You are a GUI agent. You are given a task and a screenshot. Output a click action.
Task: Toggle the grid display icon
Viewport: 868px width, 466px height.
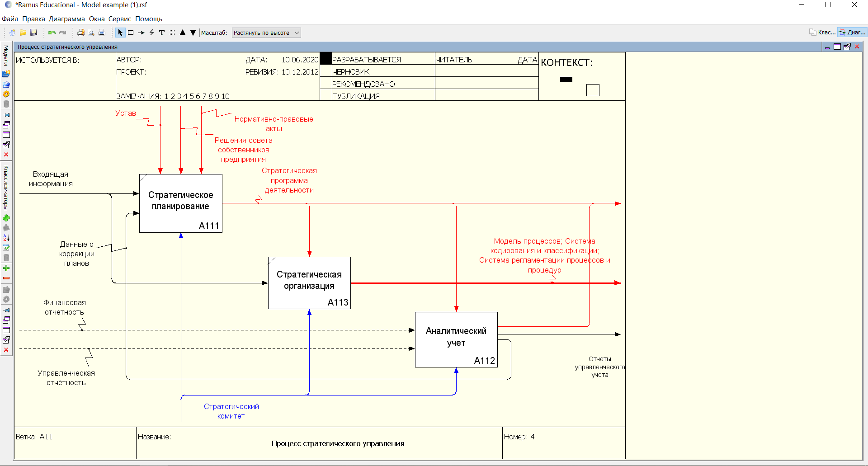pyautogui.click(x=172, y=33)
